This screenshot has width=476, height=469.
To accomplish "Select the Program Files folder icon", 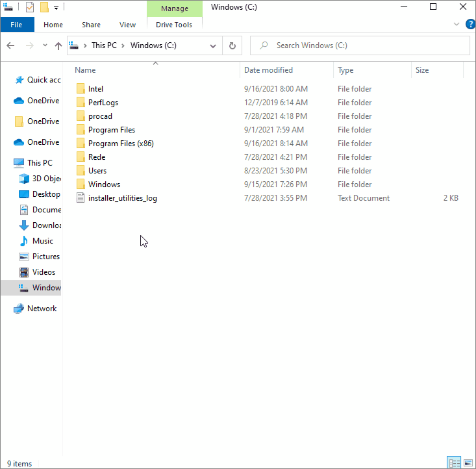I will [x=81, y=130].
